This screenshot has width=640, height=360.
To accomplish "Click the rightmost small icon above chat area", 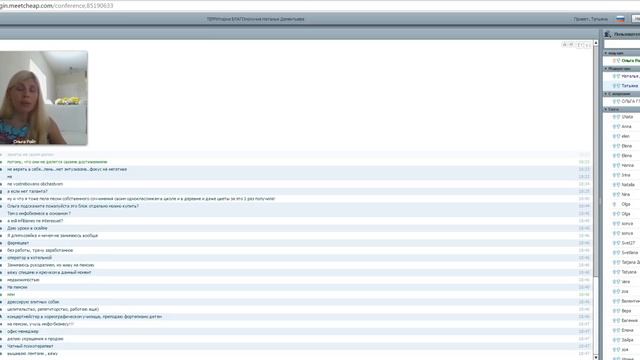I will (x=588, y=45).
